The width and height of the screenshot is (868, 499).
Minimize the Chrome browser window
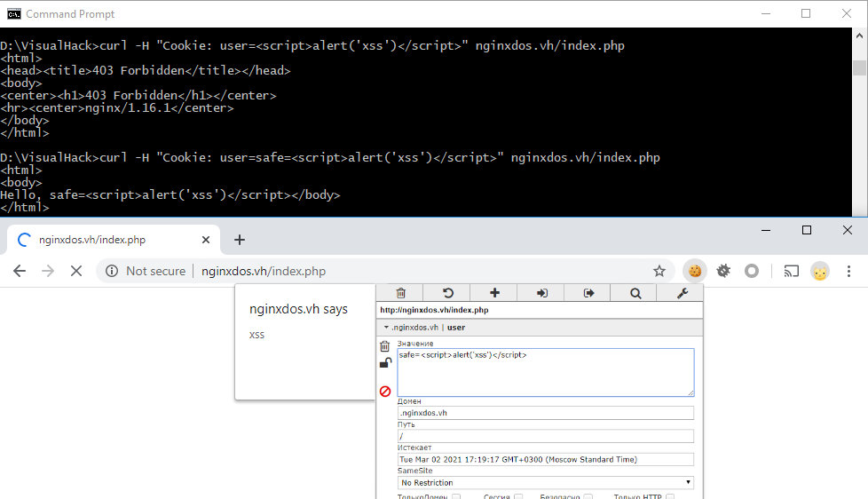tap(766, 230)
